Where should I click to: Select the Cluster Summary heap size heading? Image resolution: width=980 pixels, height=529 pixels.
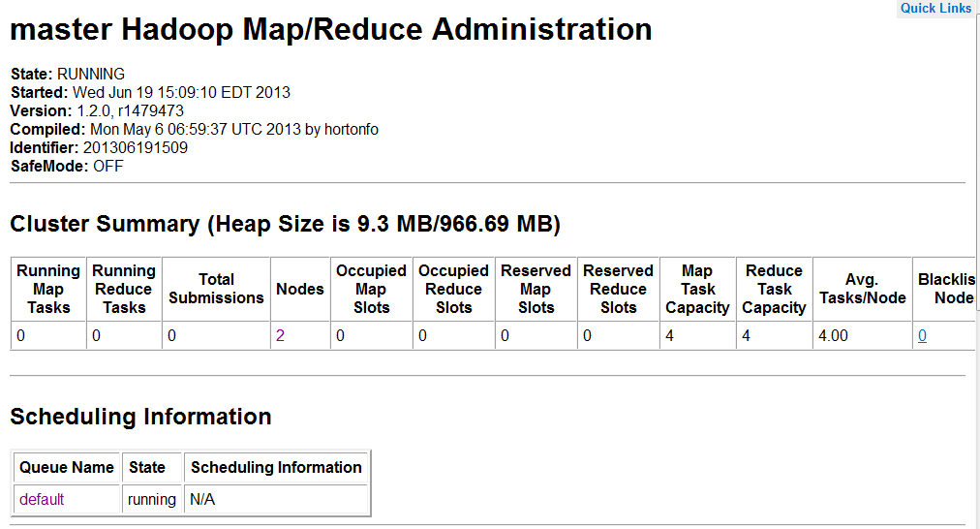coord(285,224)
